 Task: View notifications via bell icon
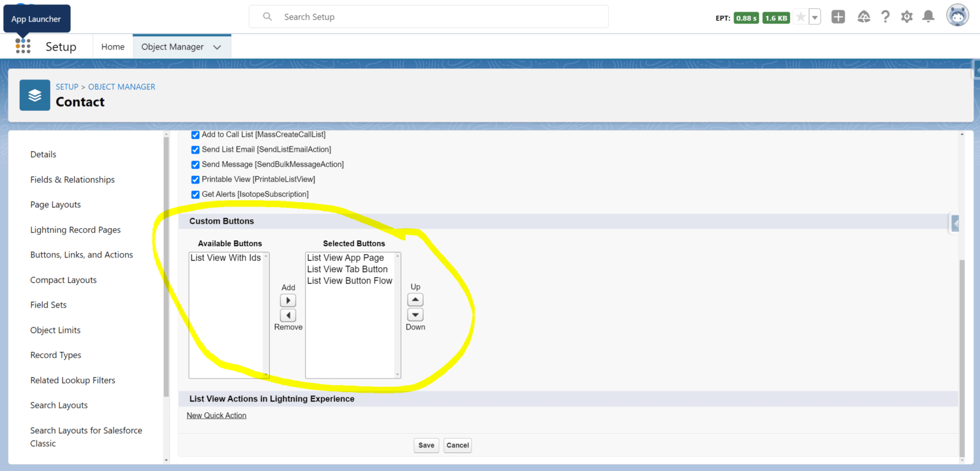(x=928, y=17)
